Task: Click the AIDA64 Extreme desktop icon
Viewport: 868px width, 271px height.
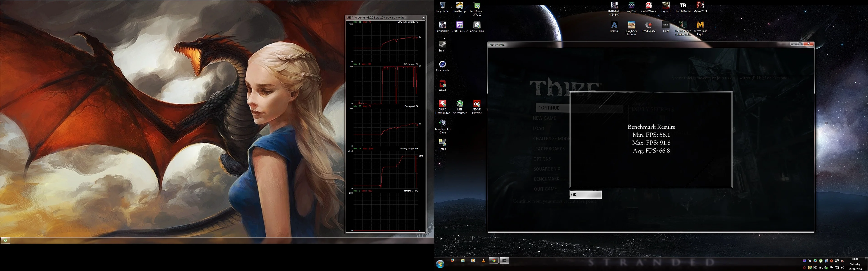Action: coord(477,107)
